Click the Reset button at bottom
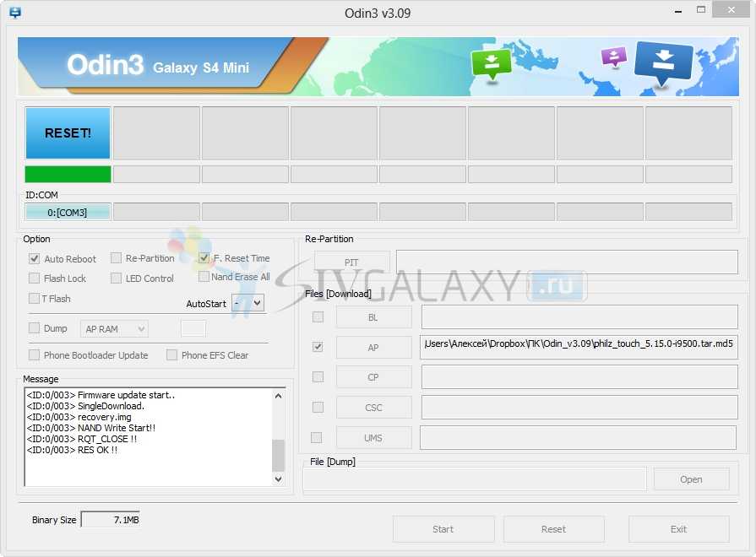Image resolution: width=756 pixels, height=557 pixels. [553, 529]
